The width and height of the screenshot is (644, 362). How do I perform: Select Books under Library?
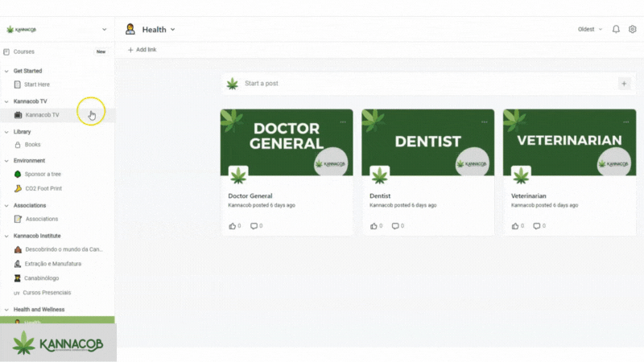32,145
